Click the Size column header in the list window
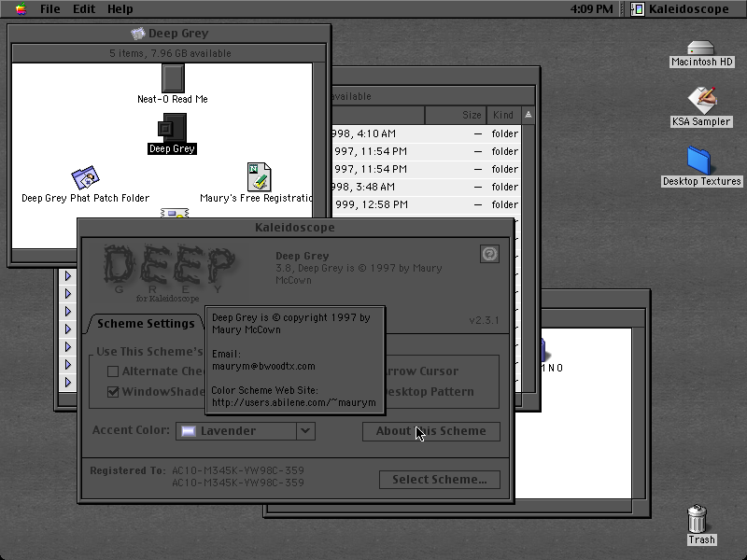Viewport: 747px width, 560px height. (456, 115)
